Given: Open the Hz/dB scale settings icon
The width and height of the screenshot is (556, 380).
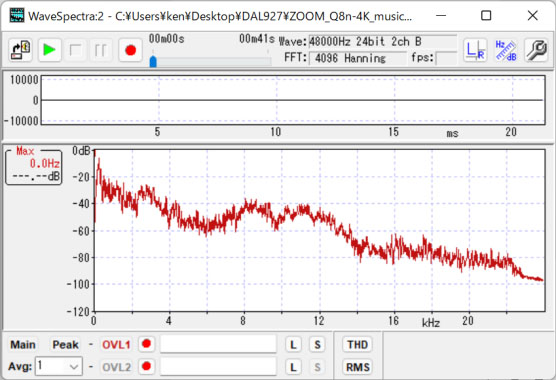Looking at the screenshot, I should (x=506, y=50).
